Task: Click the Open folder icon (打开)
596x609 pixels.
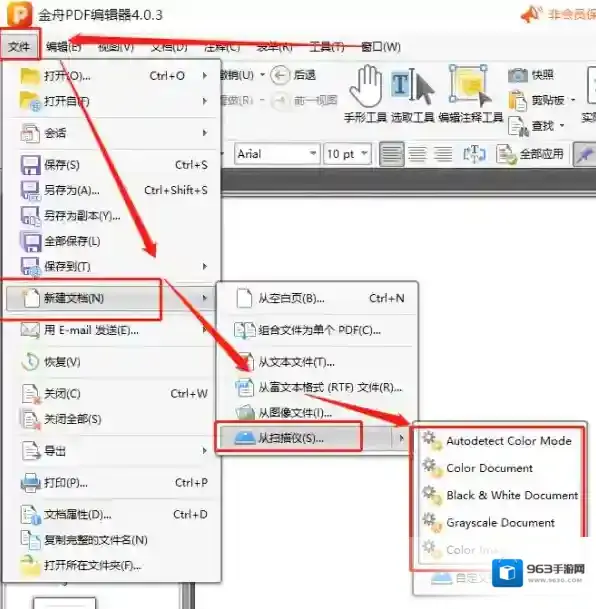Action: [30, 76]
